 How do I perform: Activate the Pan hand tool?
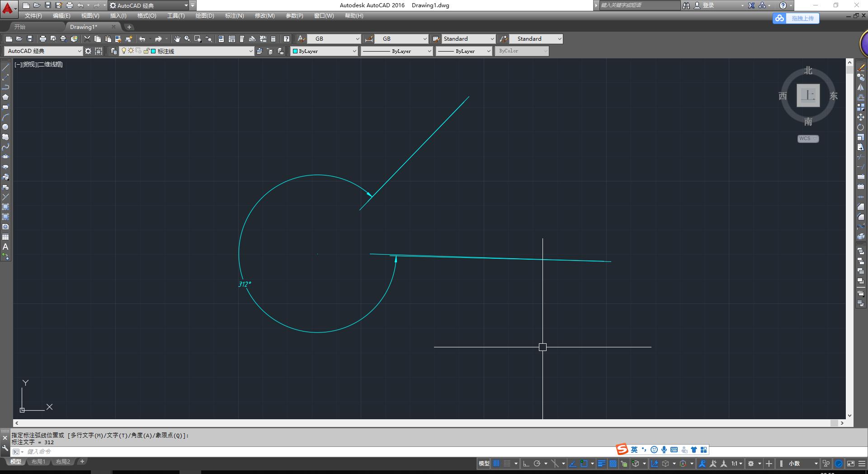tap(177, 39)
